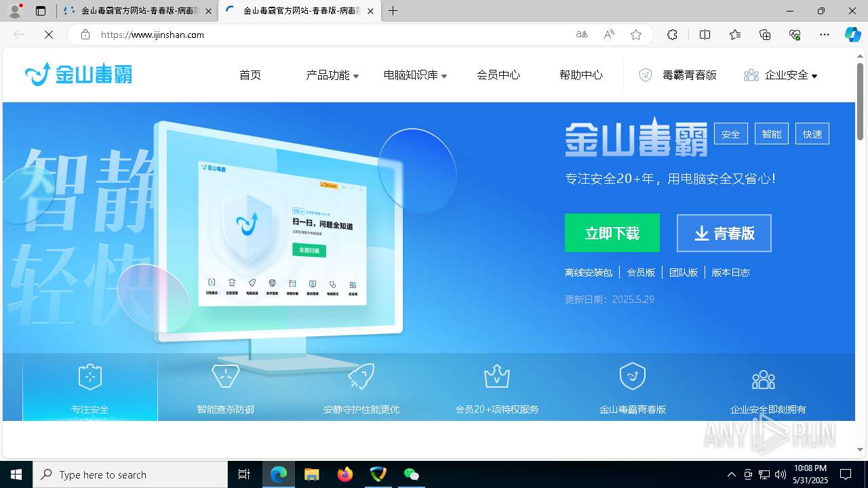Close the active second browser tab
The width and height of the screenshot is (868, 488).
(x=370, y=11)
